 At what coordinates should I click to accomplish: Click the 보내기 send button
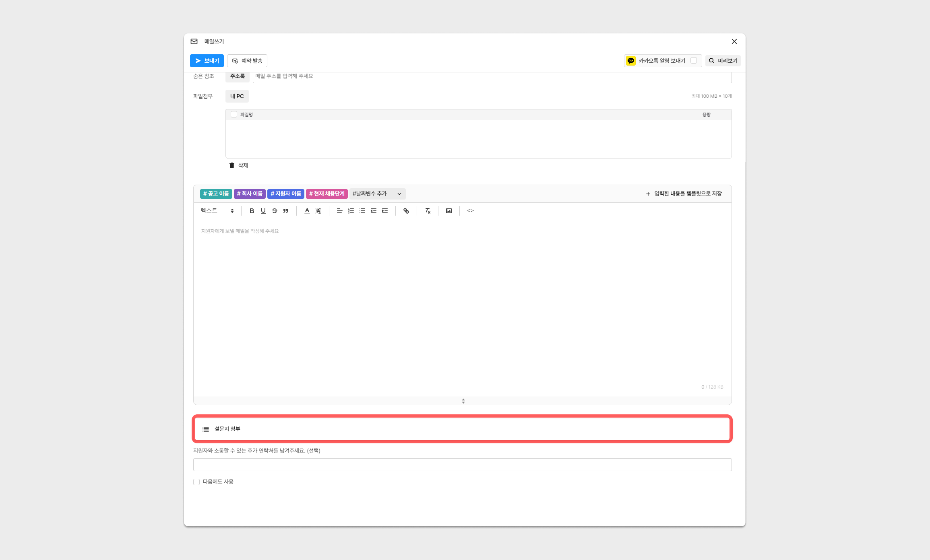(207, 61)
